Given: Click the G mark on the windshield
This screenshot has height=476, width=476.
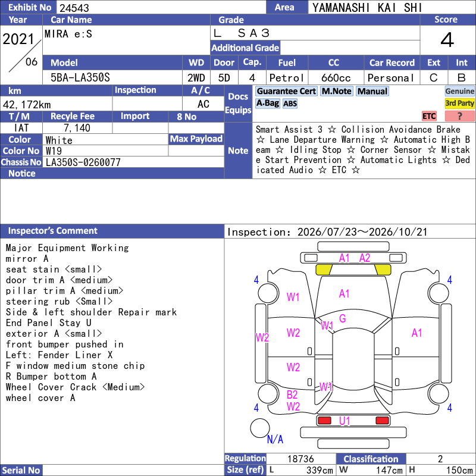Looking at the screenshot, I should pos(343,318).
